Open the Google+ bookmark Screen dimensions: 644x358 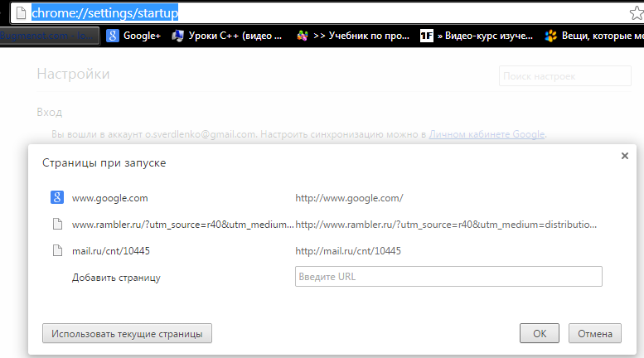(x=133, y=36)
